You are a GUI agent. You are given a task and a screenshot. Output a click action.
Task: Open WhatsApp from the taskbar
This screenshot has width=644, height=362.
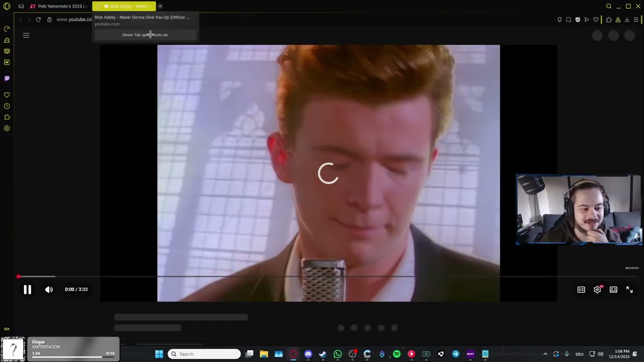tap(338, 354)
